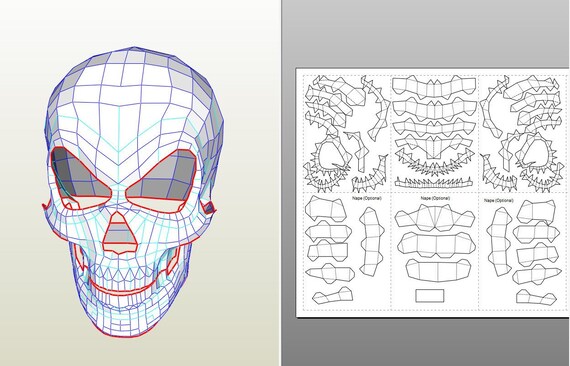Viewport: 570px width, 366px height.
Task: Select the rounded nape piece above the small rectangle
Action: coord(437,270)
